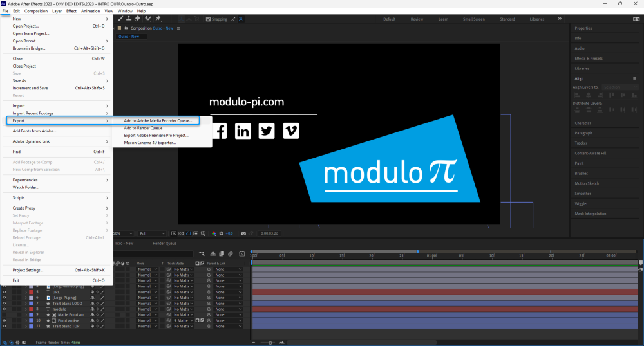Click the camera snapshot icon below viewer
644x346 pixels.
coord(243,233)
